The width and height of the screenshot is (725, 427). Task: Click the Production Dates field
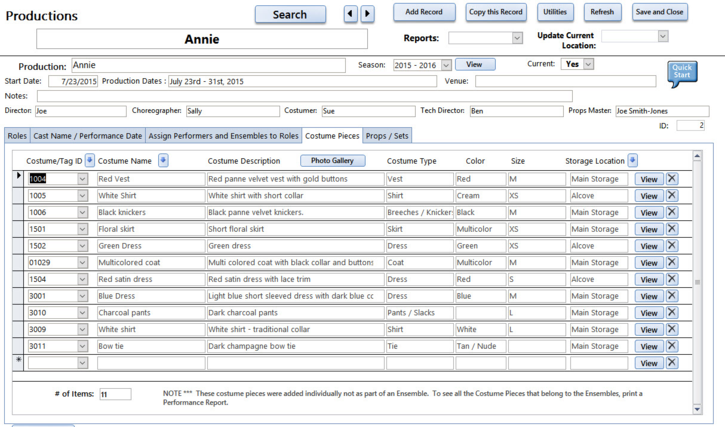302,81
